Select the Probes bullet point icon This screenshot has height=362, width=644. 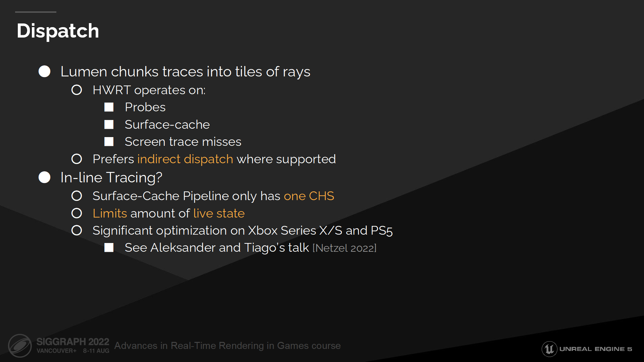(110, 107)
